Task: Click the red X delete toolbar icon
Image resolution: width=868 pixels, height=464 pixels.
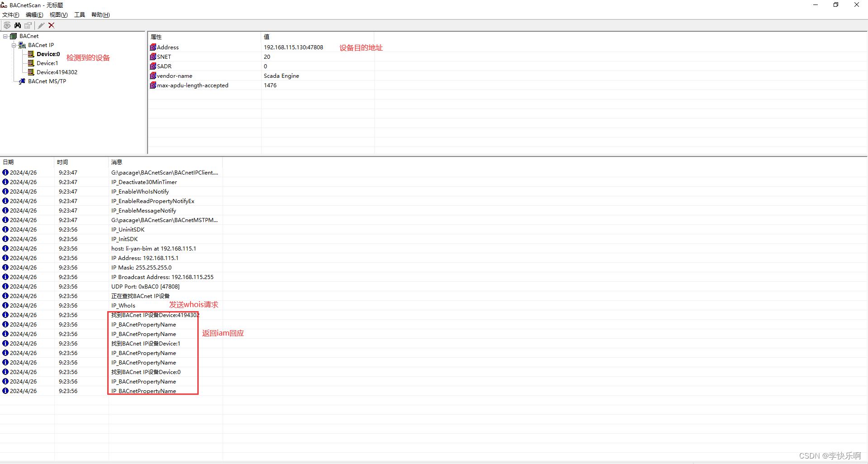Action: 52,25
